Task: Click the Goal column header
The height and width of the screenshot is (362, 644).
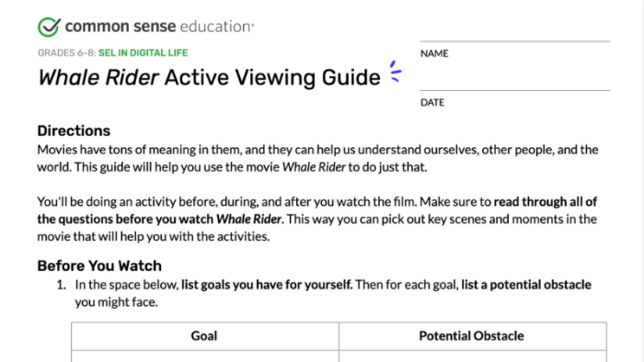Action: point(204,335)
